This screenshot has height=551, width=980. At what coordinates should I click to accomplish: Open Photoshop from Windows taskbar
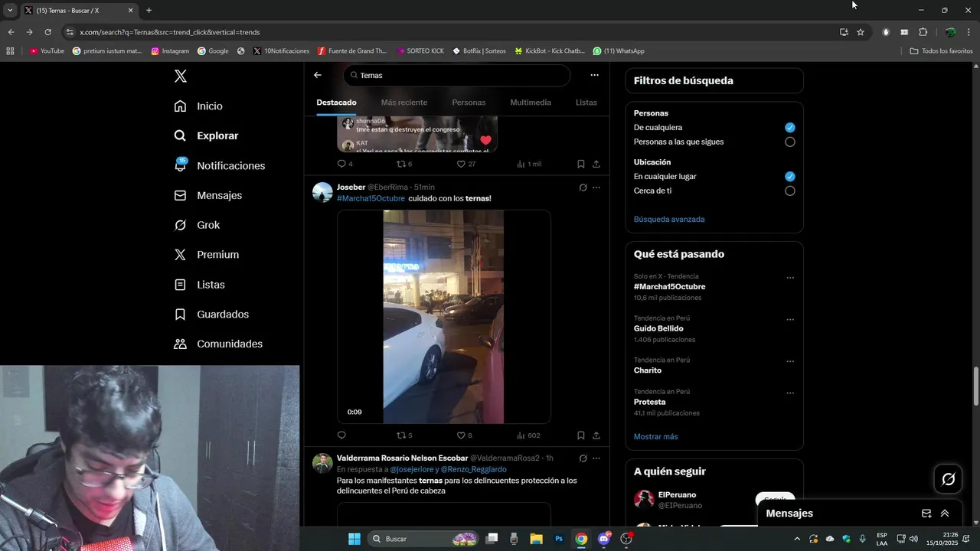click(559, 539)
